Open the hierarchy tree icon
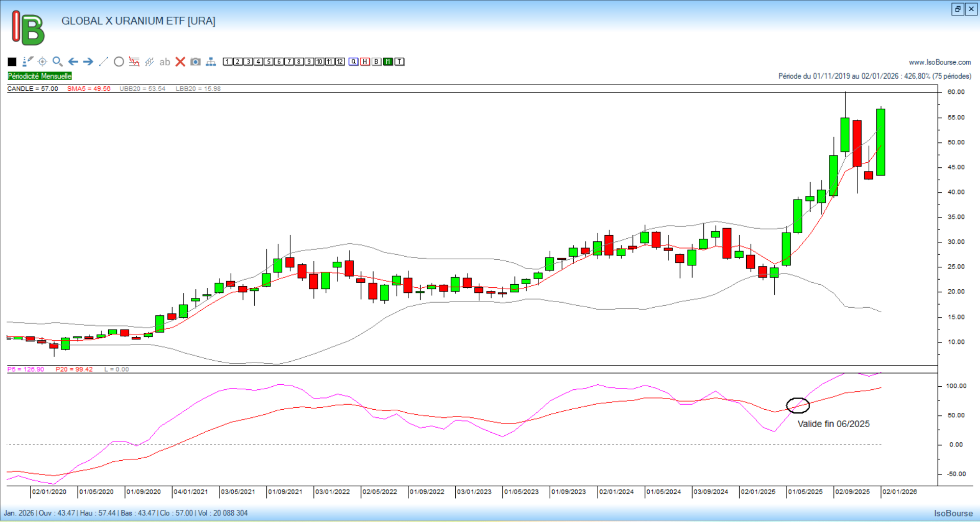 tap(211, 62)
